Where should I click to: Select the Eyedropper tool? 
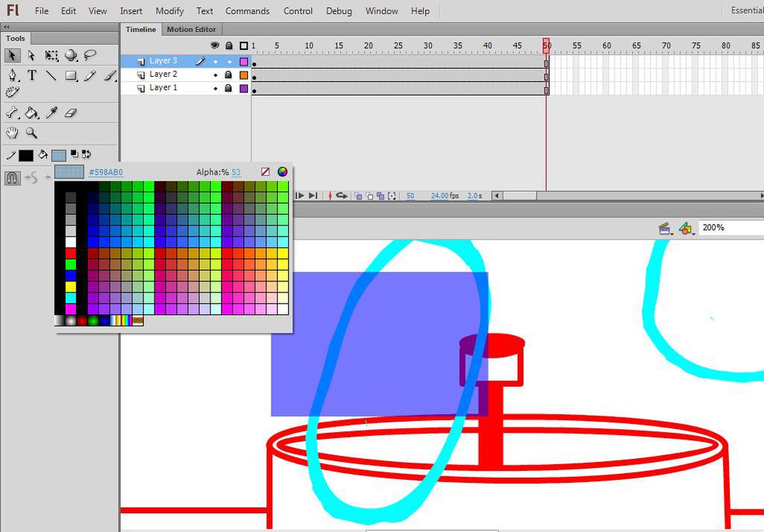(x=51, y=113)
